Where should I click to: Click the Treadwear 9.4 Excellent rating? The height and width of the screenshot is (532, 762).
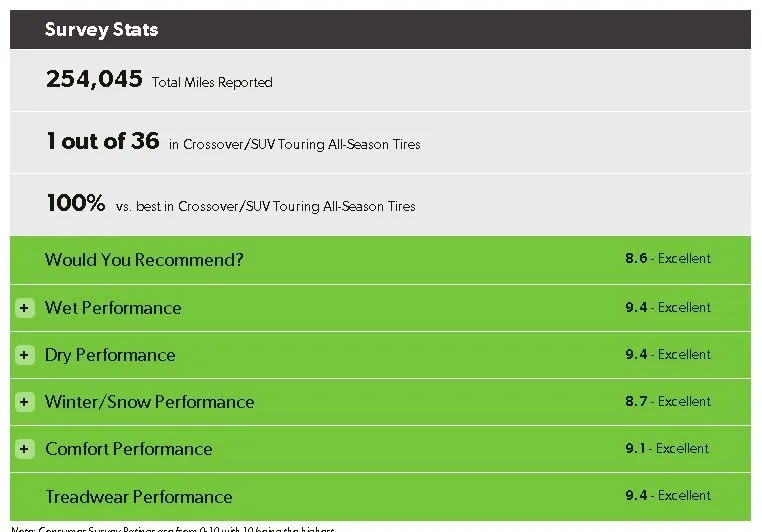(x=668, y=496)
